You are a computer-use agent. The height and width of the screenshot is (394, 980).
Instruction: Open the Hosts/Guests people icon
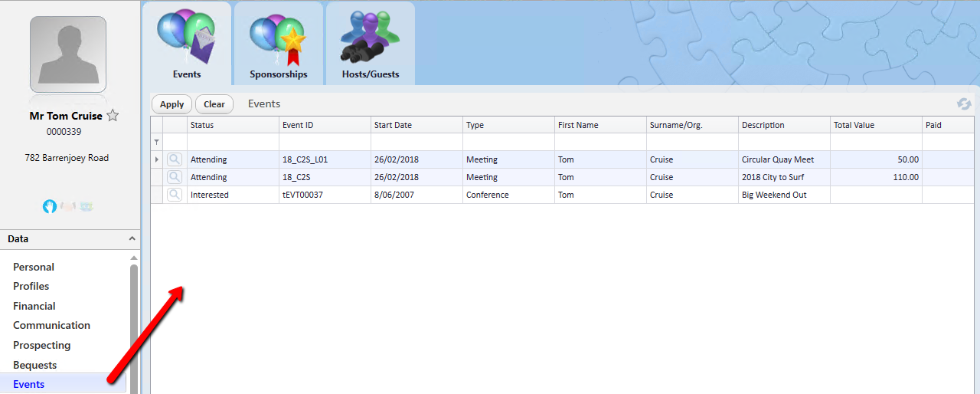(371, 38)
